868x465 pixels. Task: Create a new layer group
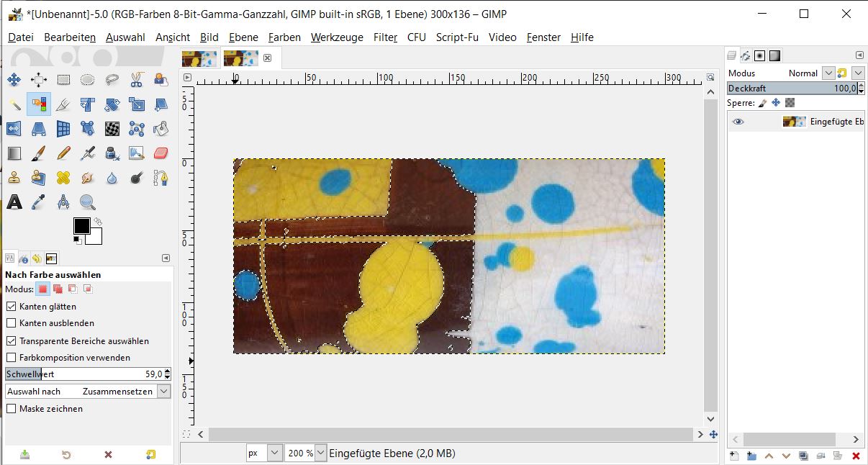[x=751, y=456]
